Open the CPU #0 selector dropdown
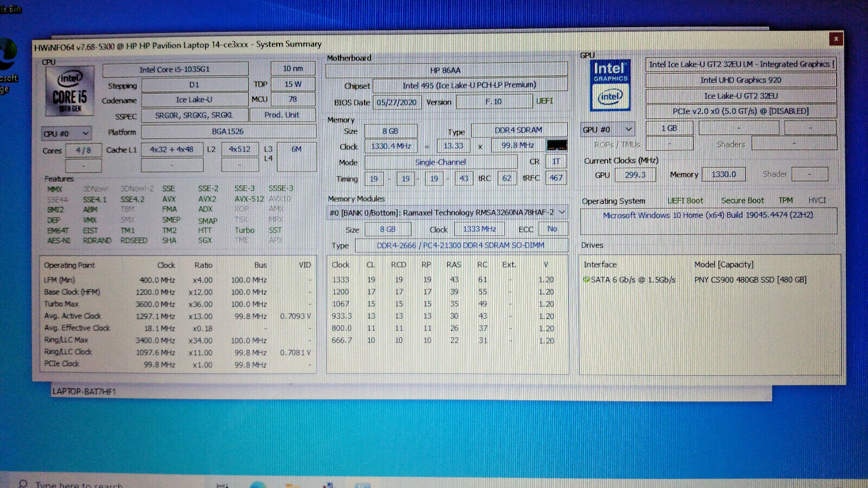The image size is (868, 488). [x=66, y=133]
